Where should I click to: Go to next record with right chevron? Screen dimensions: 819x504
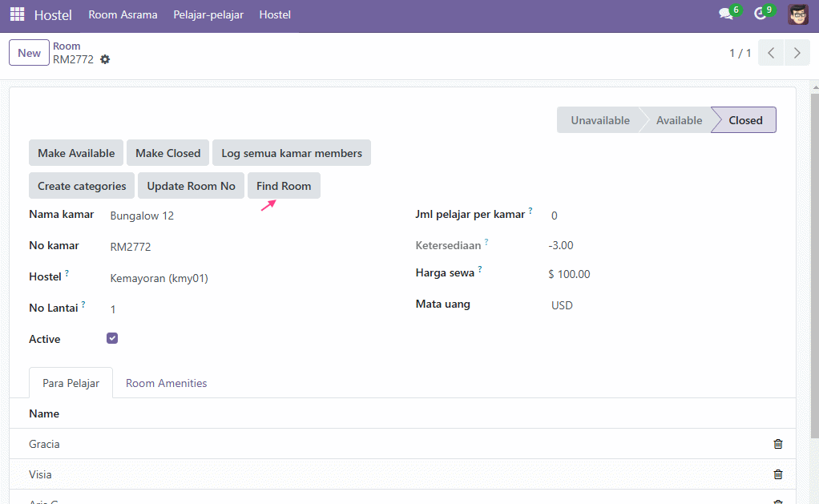point(797,53)
